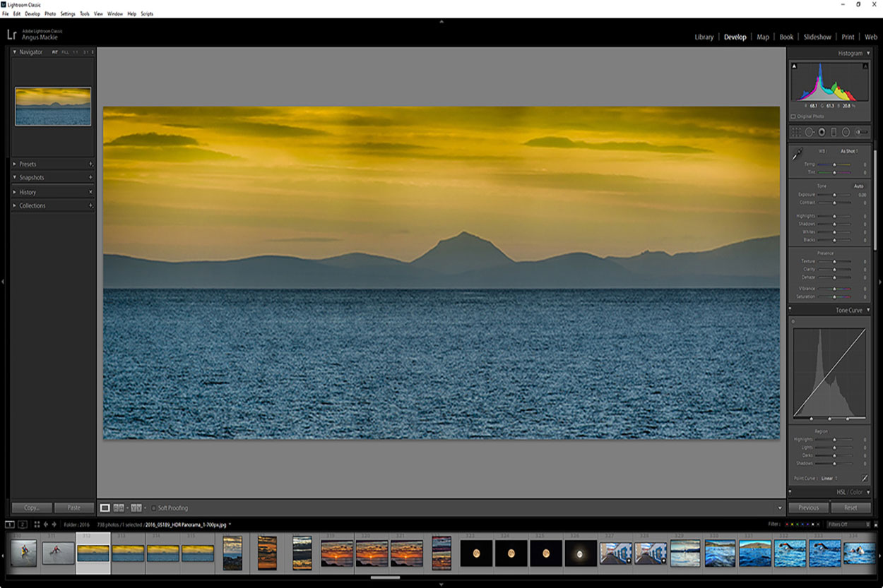Click the Reset button
The height and width of the screenshot is (588, 883).
tap(851, 508)
